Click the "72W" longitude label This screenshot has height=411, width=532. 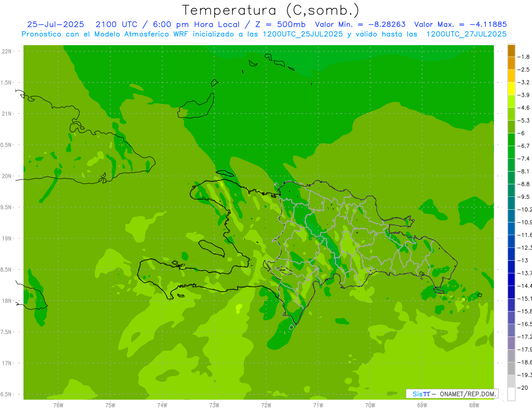[266, 405]
